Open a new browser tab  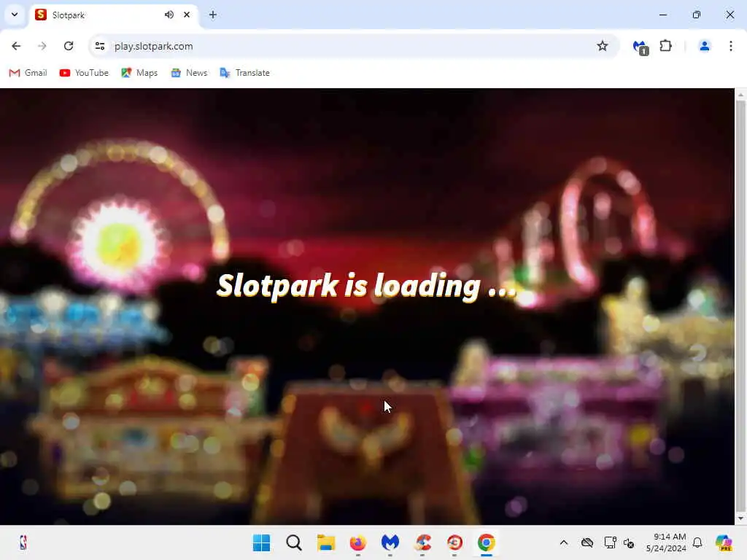point(213,15)
